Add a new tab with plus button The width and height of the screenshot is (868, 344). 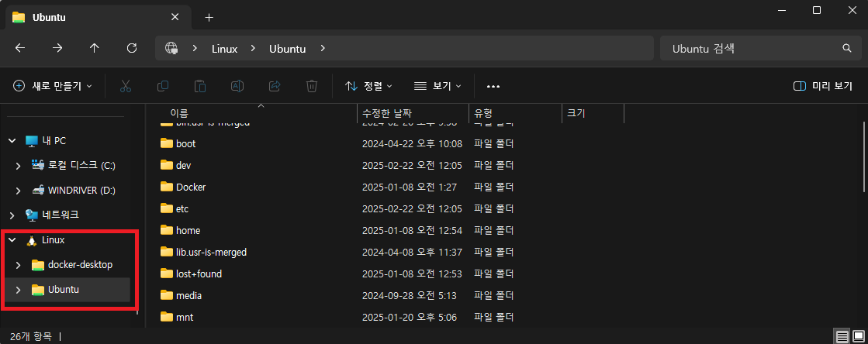click(x=209, y=17)
